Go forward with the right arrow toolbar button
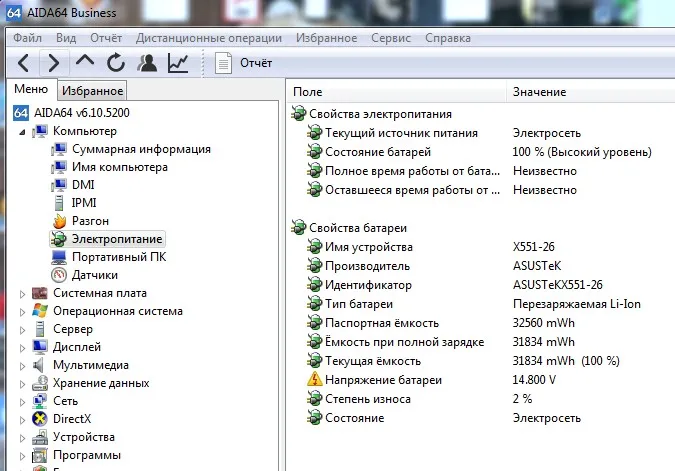Viewport: 675px width, 471px height. (54, 63)
